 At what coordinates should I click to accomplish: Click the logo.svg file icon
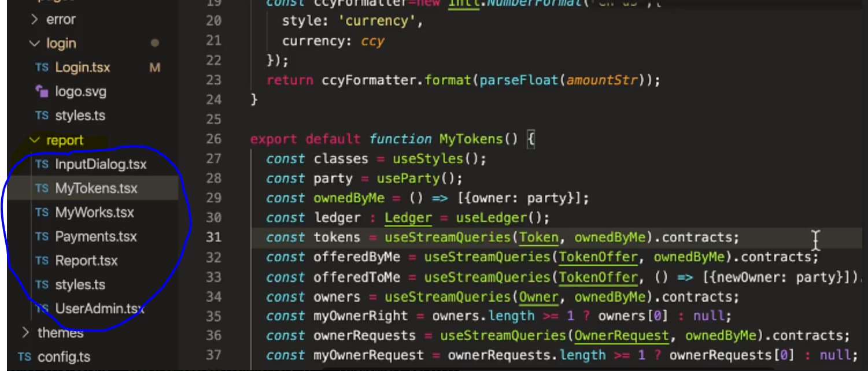pyautogui.click(x=42, y=91)
